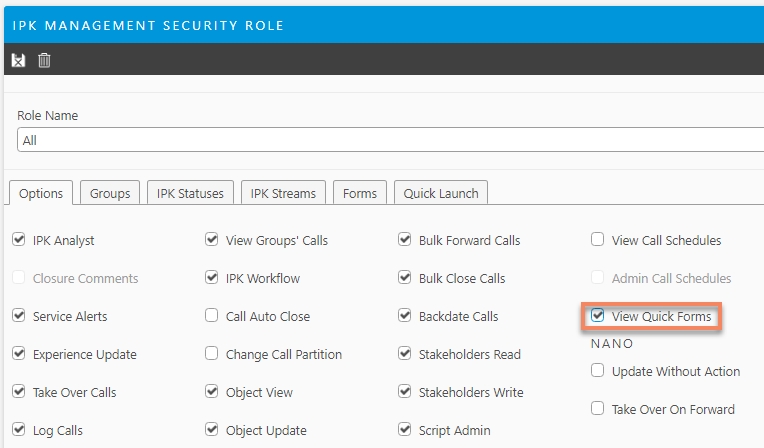Click the Role Name text field

[390, 140]
